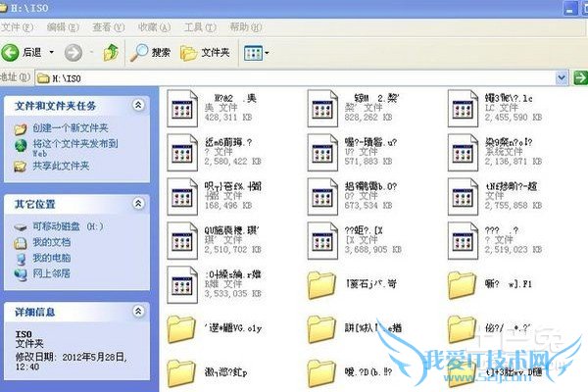Click 创建一个新文件夹 link
Screen dimensions: 588x392
click(x=71, y=128)
